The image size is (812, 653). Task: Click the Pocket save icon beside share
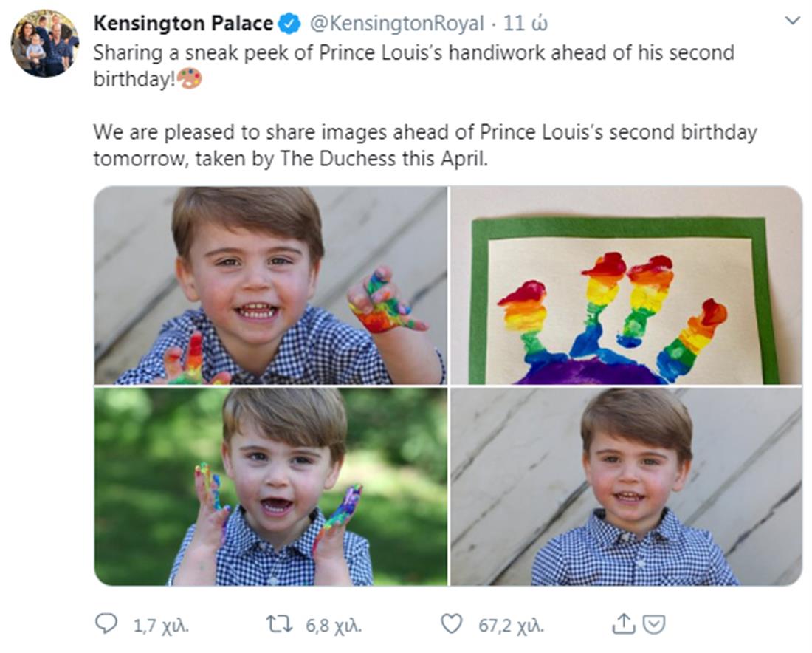tap(653, 625)
